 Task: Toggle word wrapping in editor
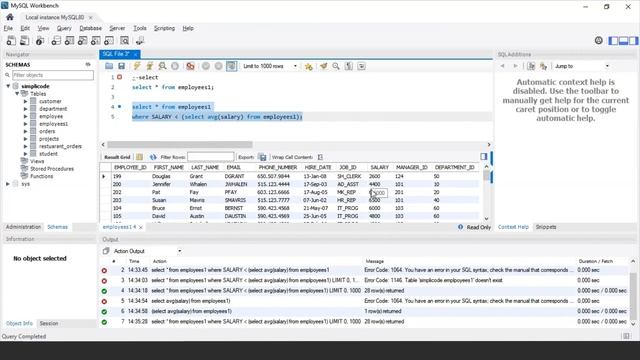[361, 66]
